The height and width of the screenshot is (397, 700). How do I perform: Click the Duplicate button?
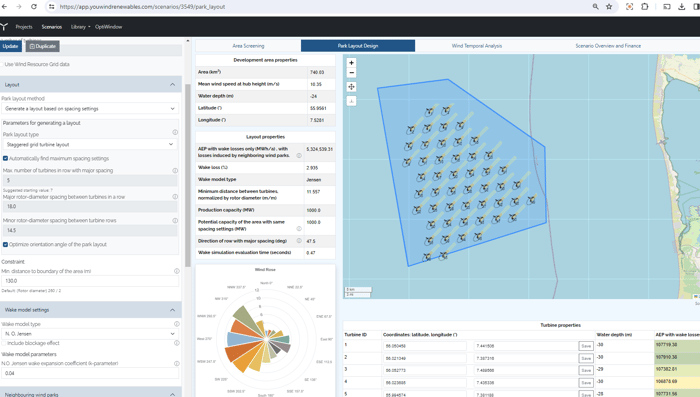[42, 46]
